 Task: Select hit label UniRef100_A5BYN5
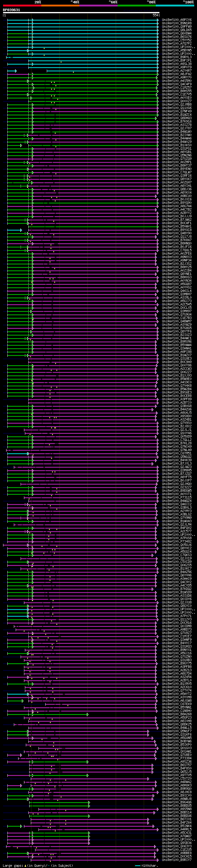click(x=176, y=50)
